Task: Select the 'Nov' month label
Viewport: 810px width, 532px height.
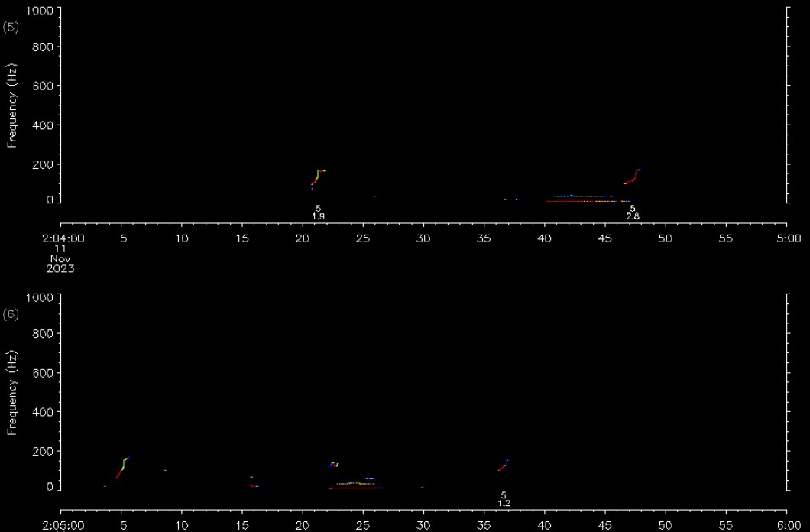Action: pos(60,259)
